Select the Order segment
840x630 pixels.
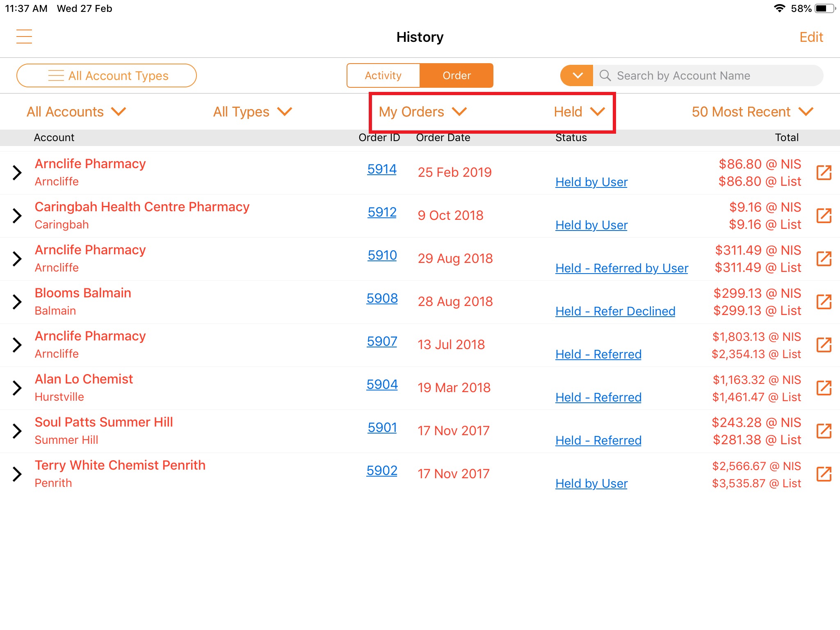tap(457, 75)
